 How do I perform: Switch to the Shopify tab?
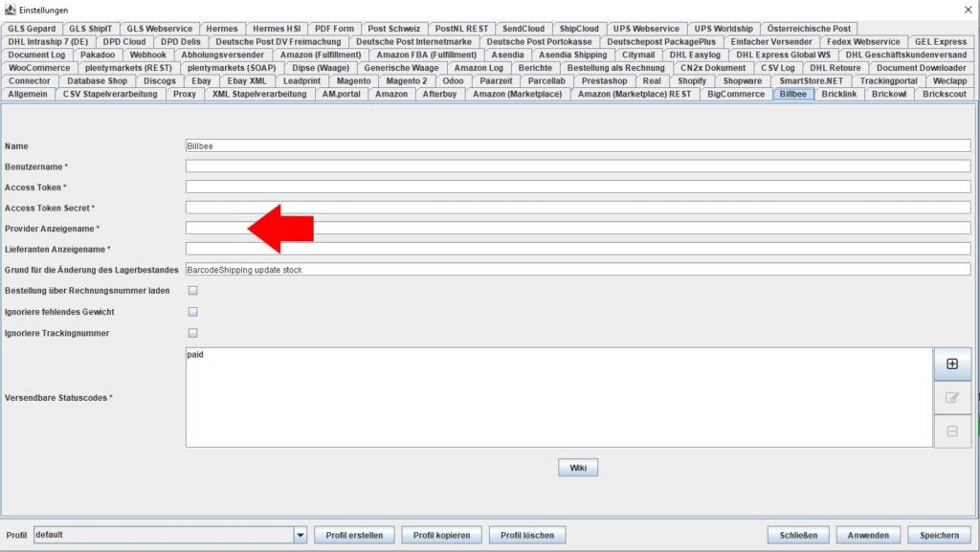click(691, 80)
